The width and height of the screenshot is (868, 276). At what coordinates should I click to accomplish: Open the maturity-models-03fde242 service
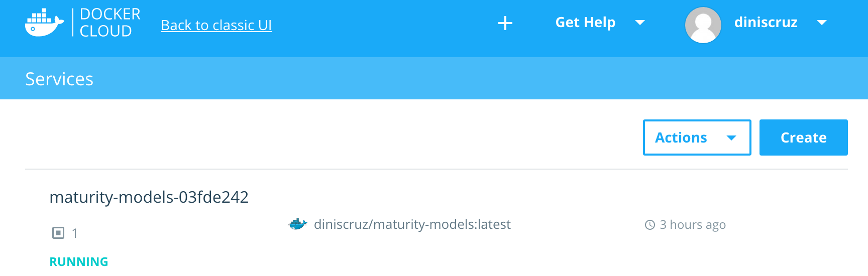[x=149, y=197]
